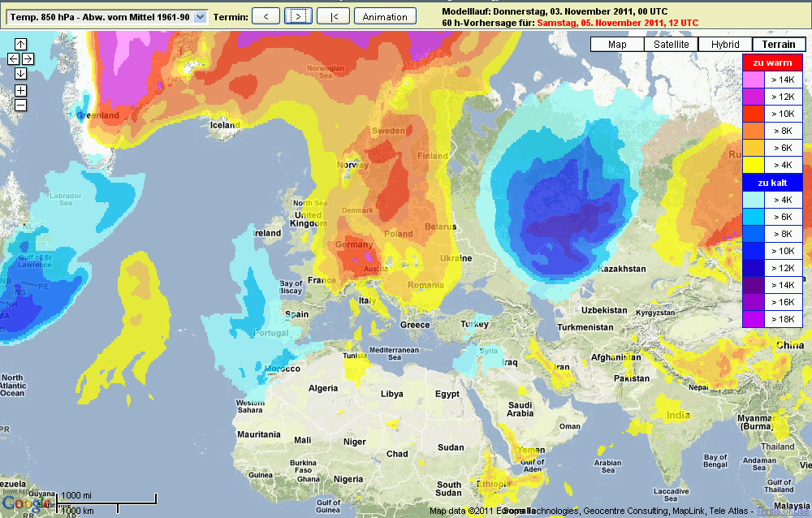This screenshot has height=518, width=812.
Task: Click the 'Termin:' label
Action: click(x=231, y=17)
